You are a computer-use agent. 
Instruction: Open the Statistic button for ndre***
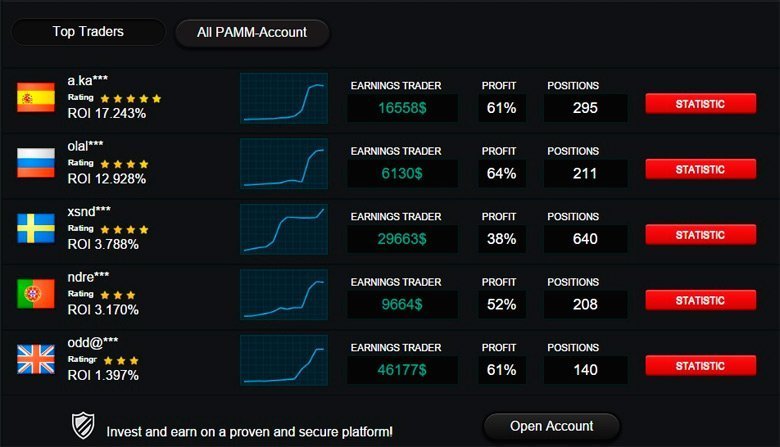[700, 300]
